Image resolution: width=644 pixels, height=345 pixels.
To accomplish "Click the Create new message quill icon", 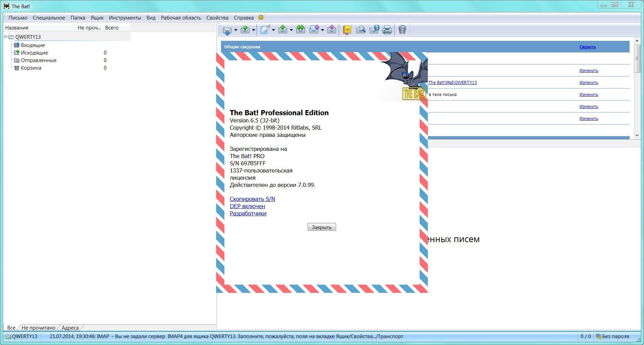I will [x=265, y=30].
